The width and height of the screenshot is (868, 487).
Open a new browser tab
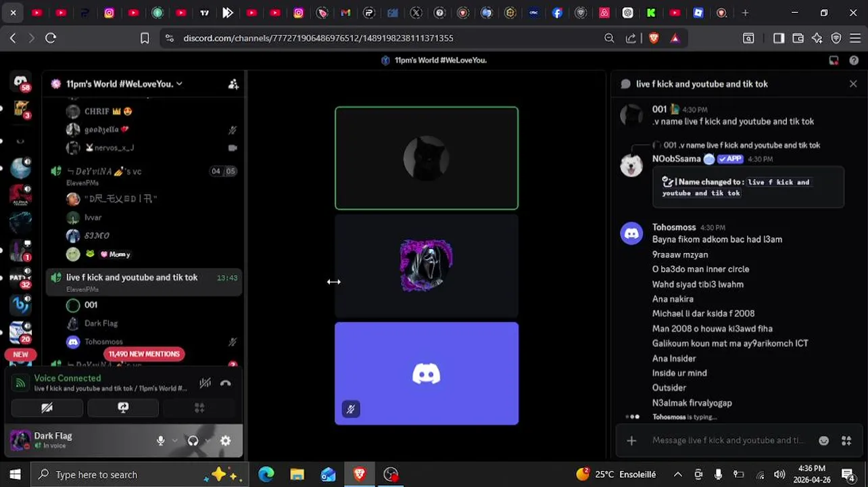[x=745, y=13]
